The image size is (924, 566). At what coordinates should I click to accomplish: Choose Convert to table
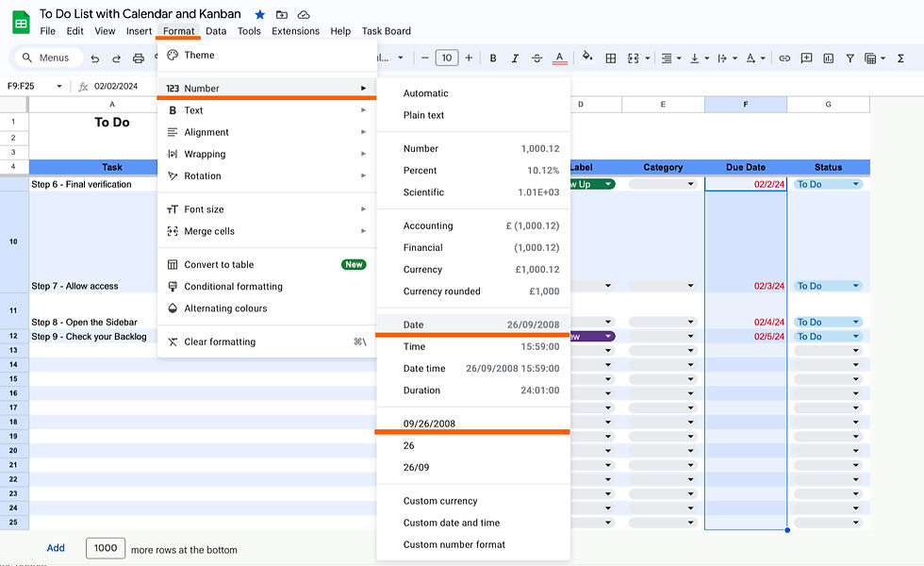pos(267,265)
